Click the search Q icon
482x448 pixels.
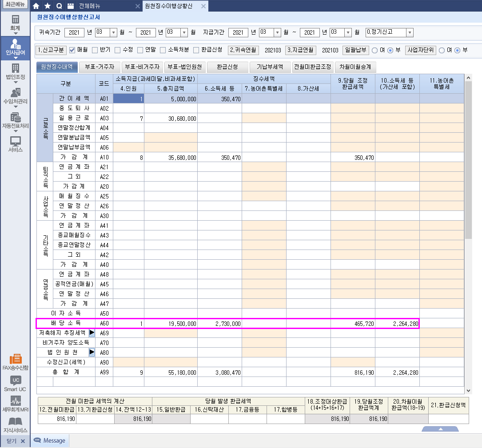(59, 6)
